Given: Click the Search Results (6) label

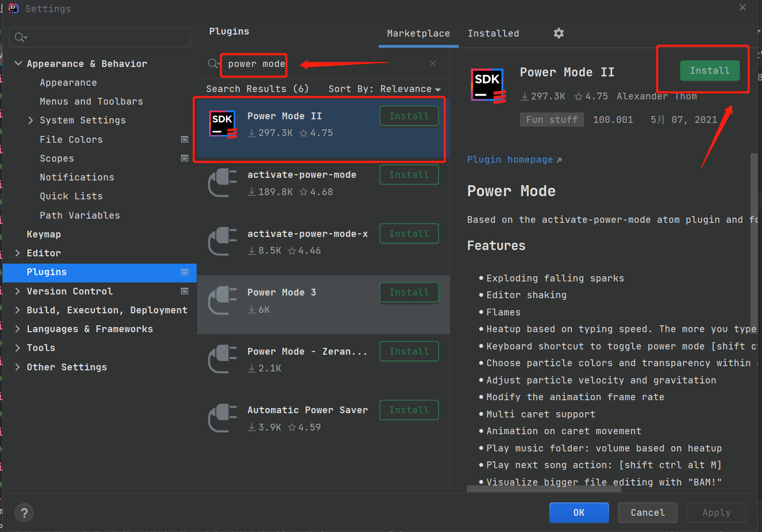Looking at the screenshot, I should [x=257, y=89].
